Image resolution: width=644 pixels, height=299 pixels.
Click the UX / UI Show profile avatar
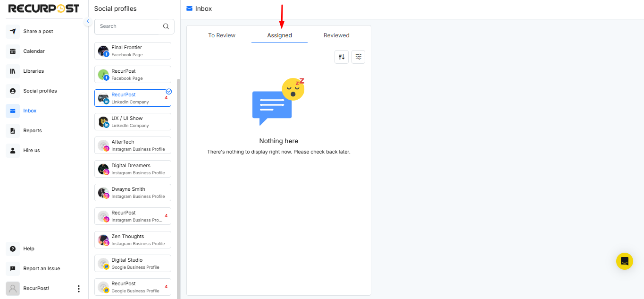coord(103,122)
